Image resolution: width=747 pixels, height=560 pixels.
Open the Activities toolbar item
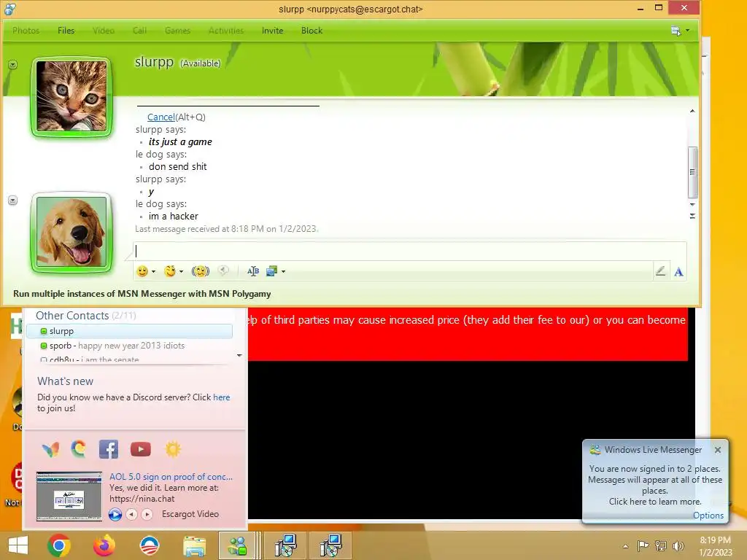(x=226, y=31)
